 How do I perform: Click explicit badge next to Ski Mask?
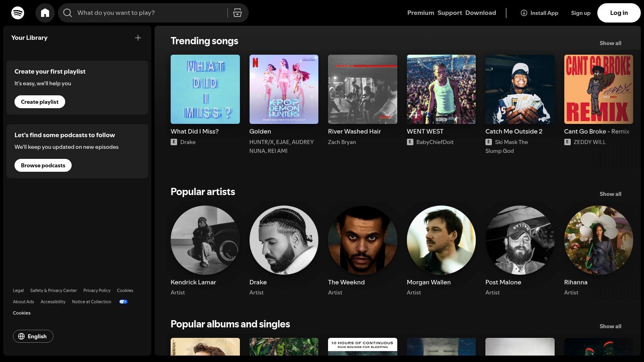click(489, 142)
